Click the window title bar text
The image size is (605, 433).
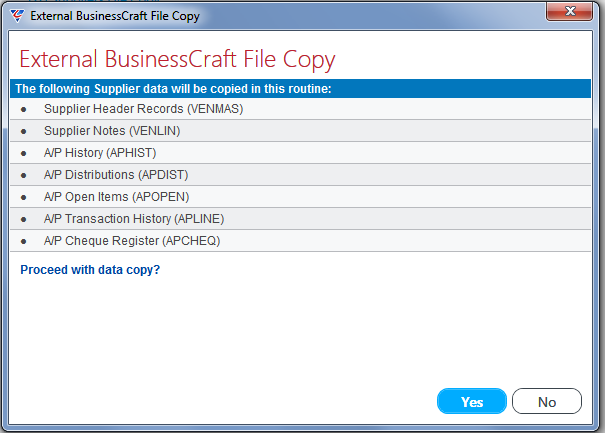pyautogui.click(x=115, y=16)
